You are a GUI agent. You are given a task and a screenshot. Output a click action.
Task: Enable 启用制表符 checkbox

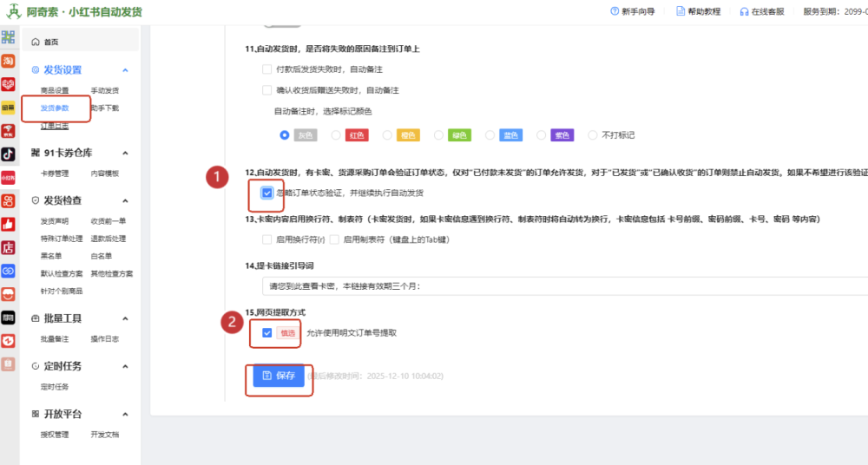pyautogui.click(x=334, y=239)
